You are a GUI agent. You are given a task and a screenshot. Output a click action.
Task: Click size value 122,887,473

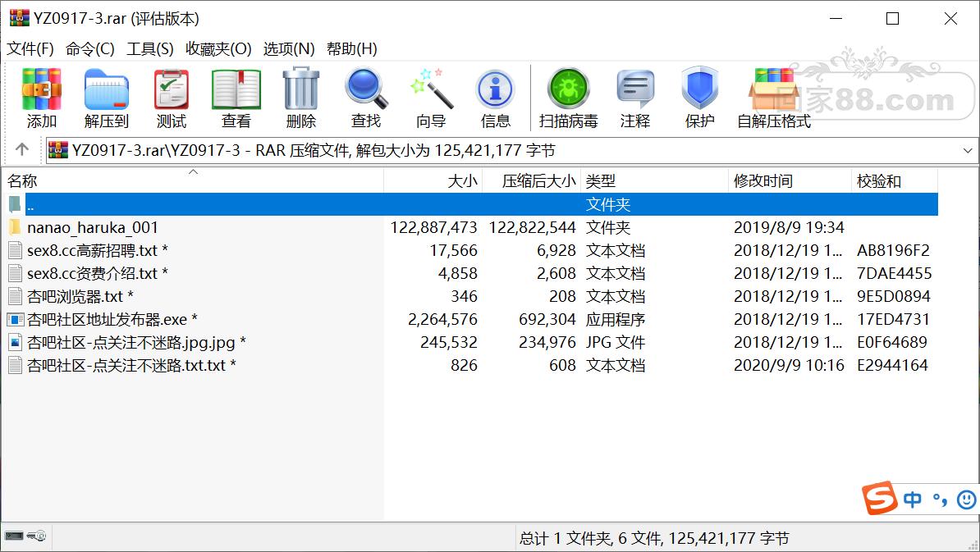(433, 227)
